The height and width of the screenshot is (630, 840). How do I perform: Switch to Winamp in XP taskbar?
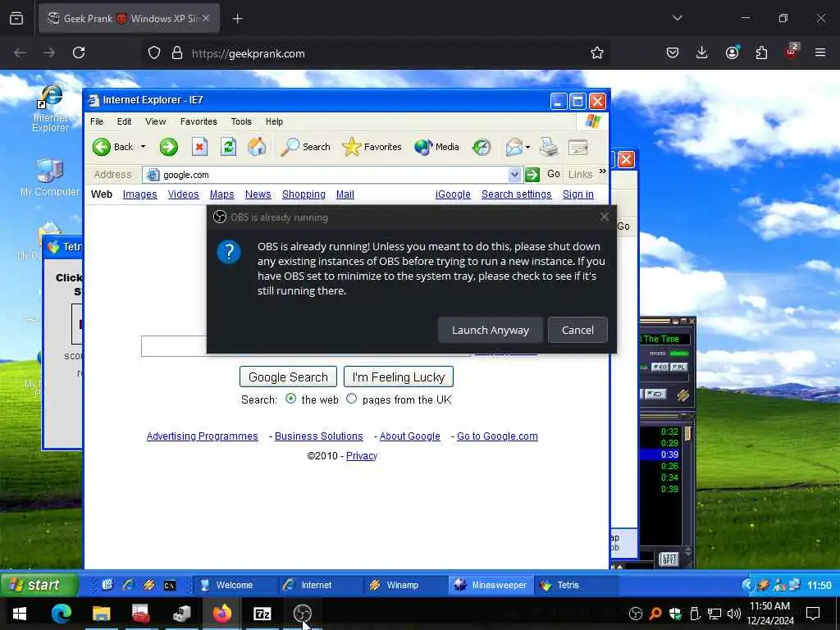[x=404, y=585]
